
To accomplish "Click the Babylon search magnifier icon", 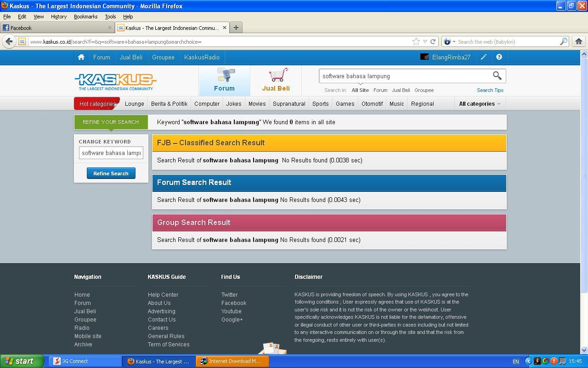I will pyautogui.click(x=564, y=41).
